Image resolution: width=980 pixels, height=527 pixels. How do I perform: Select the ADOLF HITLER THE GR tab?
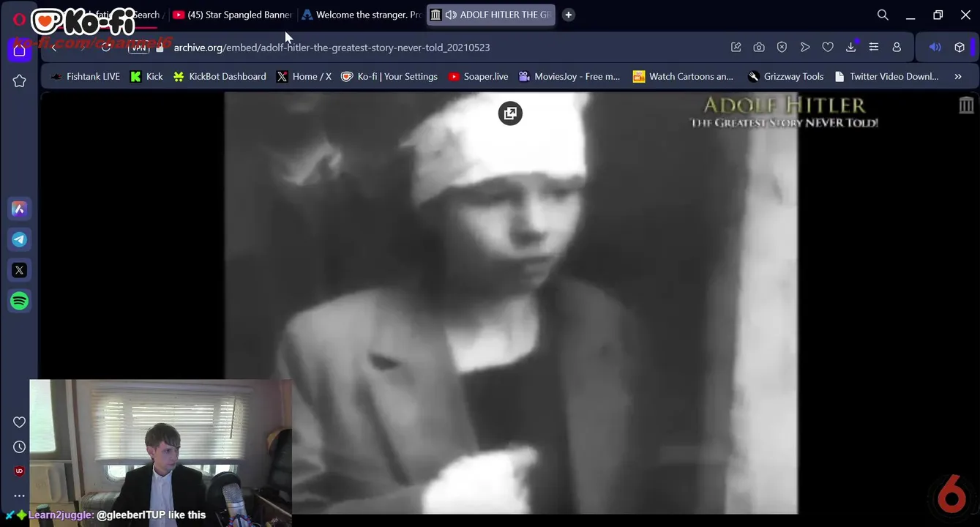pyautogui.click(x=490, y=15)
